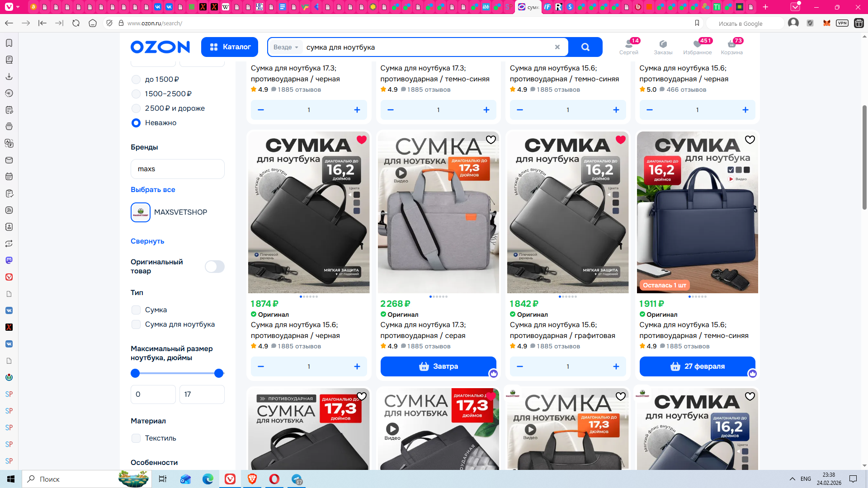
Task: Add gray bag with Завтра button
Action: (x=438, y=366)
